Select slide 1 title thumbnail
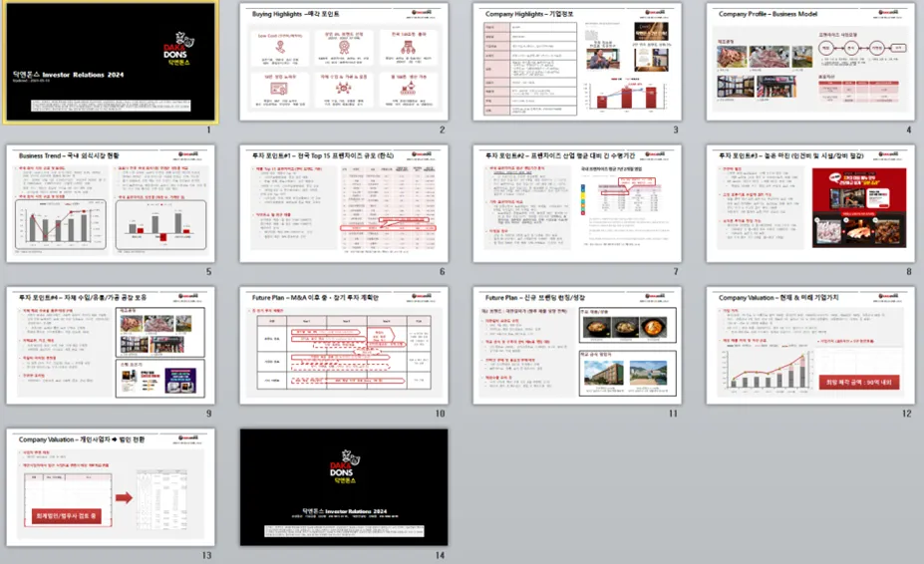Viewport: 924px width, 564px height. (110, 62)
